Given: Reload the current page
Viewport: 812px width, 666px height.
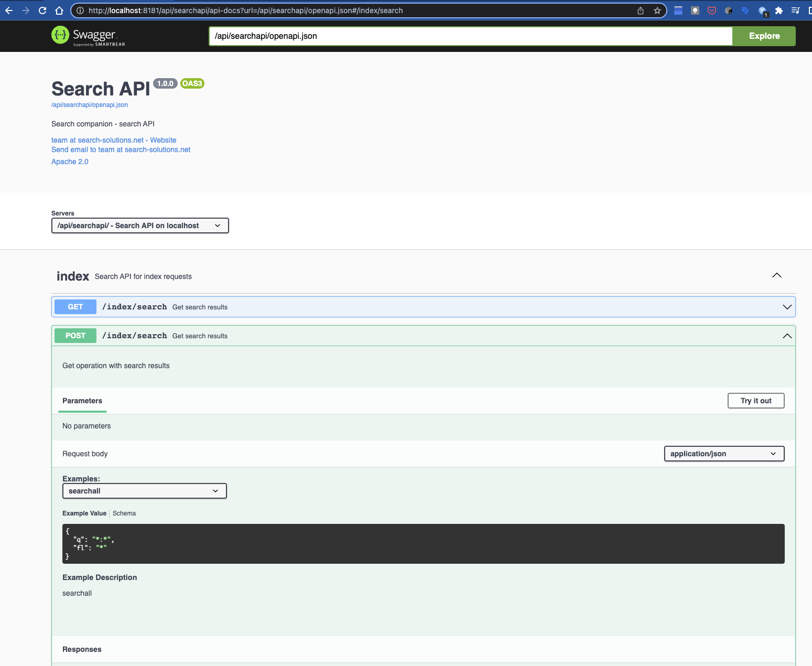Looking at the screenshot, I should pos(42,10).
